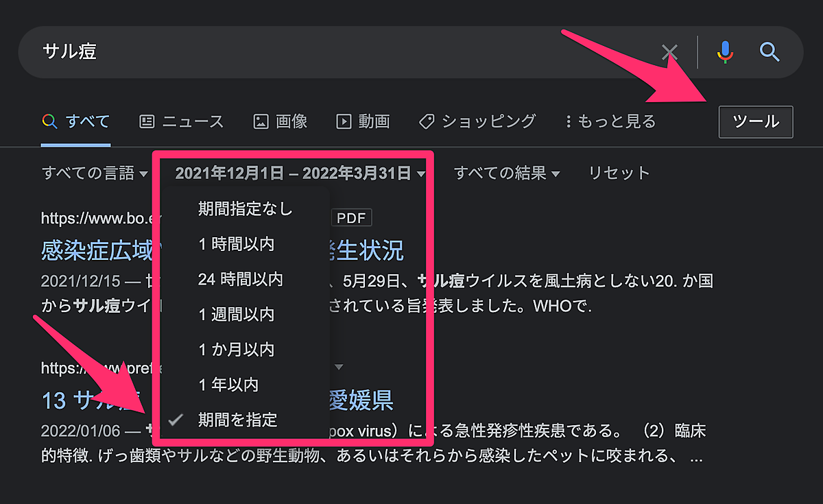Go to the 動画 tab
This screenshot has height=504, width=823.
tap(363, 122)
